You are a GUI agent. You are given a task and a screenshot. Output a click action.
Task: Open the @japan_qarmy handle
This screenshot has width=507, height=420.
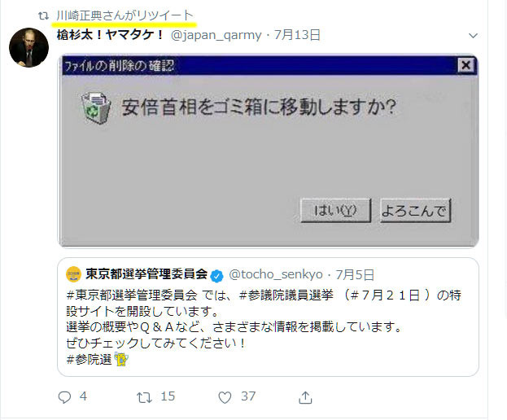pyautogui.click(x=216, y=35)
